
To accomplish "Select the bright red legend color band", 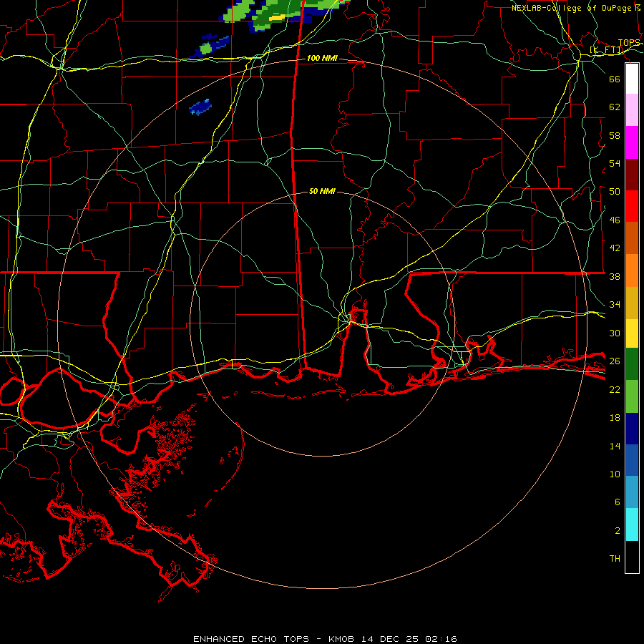I will pyautogui.click(x=632, y=206).
